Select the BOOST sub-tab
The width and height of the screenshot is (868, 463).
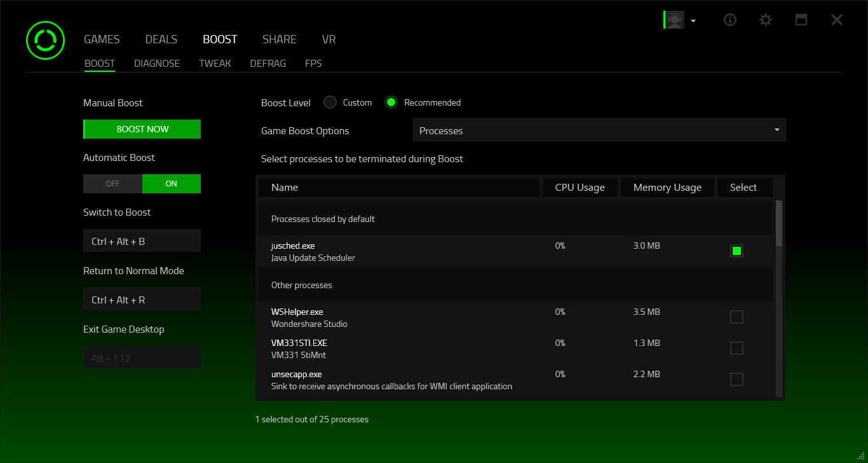100,64
